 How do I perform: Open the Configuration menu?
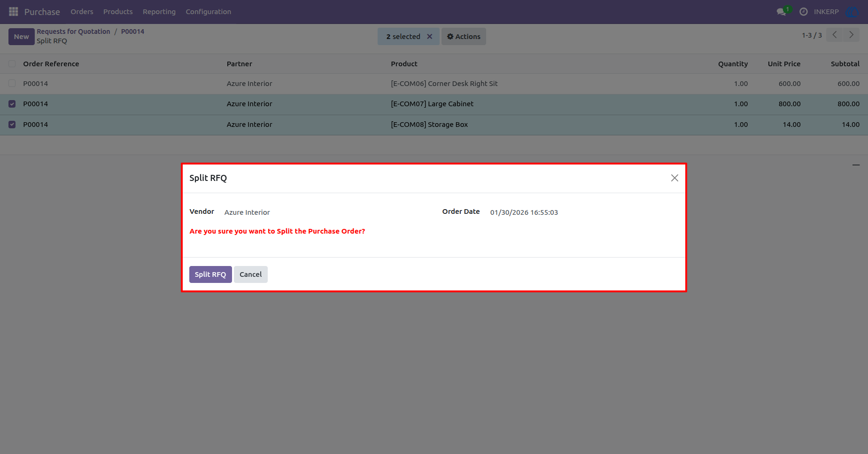tap(209, 12)
